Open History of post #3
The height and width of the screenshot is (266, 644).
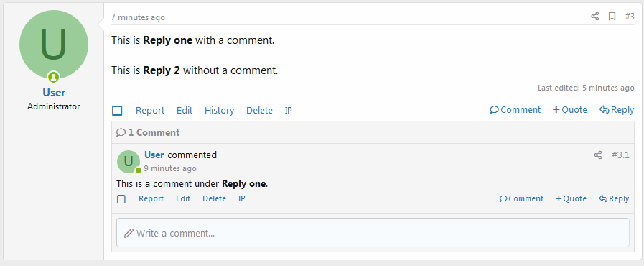point(219,111)
